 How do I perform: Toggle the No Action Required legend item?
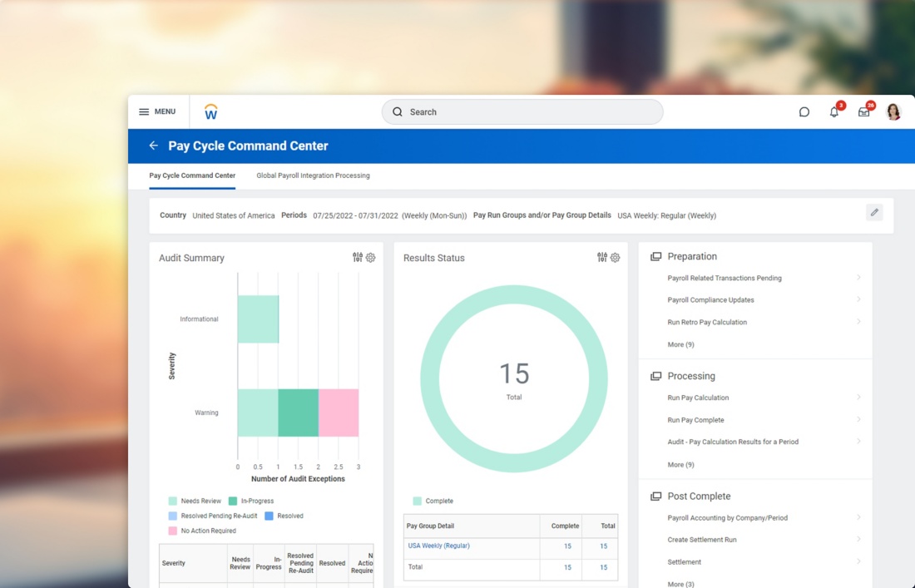202,531
